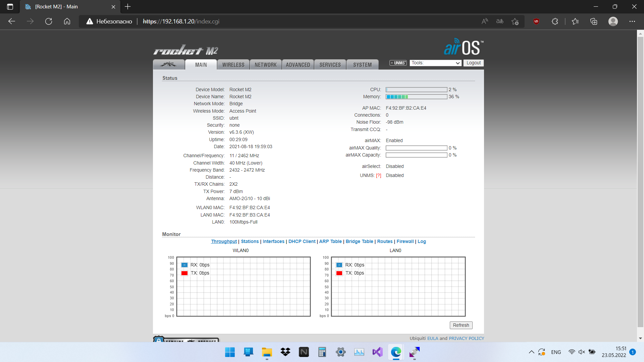Viewport: 644px width, 362px height.
Task: View the Routes monitor
Action: [x=385, y=241]
